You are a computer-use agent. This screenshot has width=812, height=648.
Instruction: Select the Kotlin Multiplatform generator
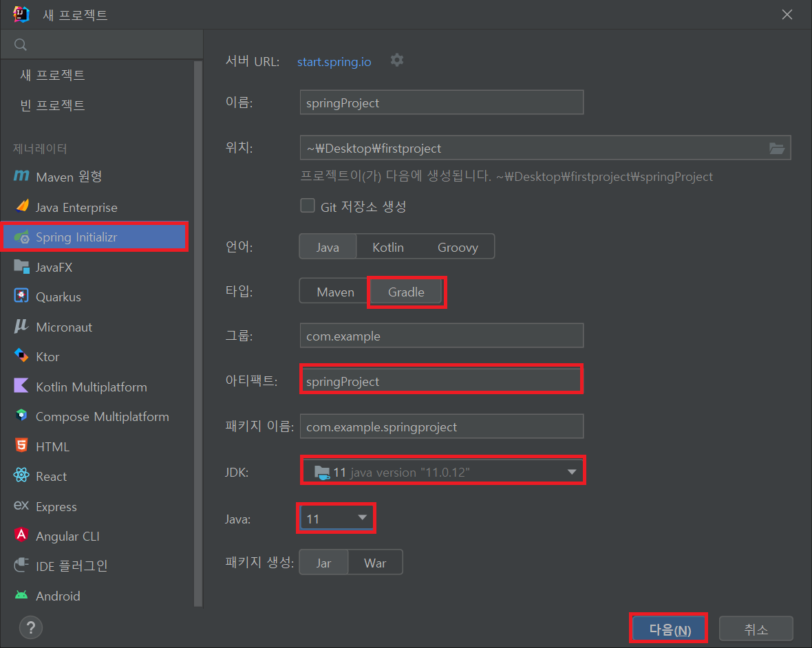pos(97,386)
